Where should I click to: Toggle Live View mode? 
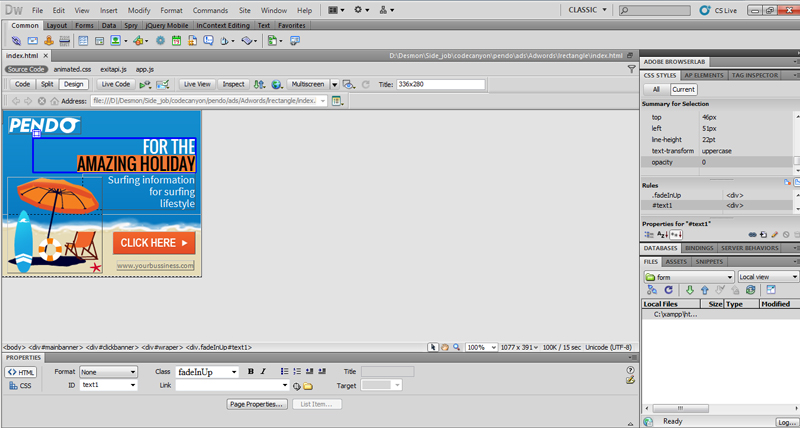(x=197, y=85)
